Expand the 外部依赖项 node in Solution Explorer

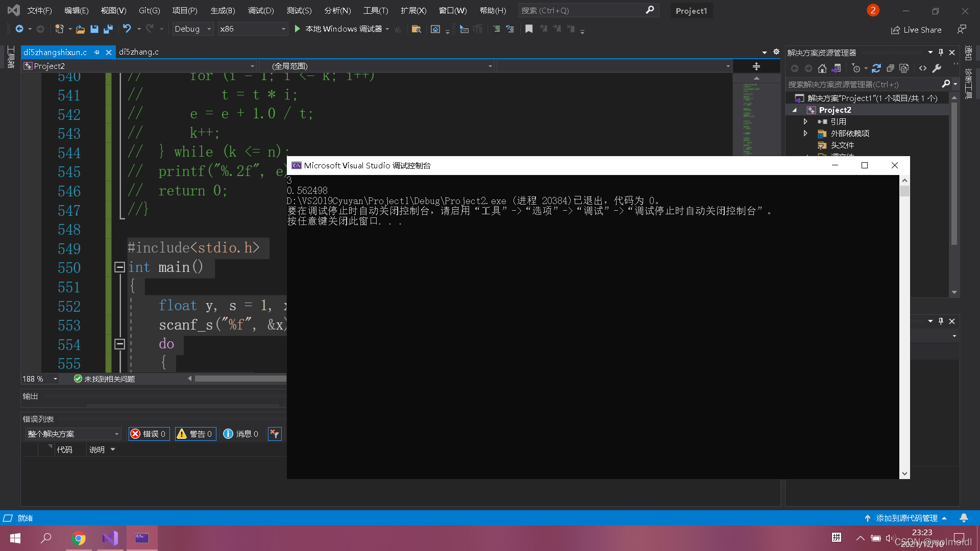[x=805, y=133]
